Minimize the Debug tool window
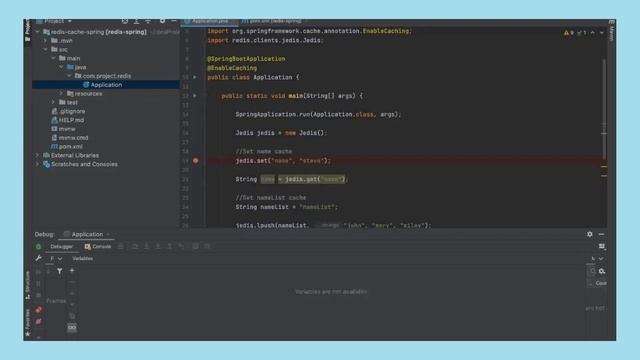The height and width of the screenshot is (360, 640). [601, 234]
